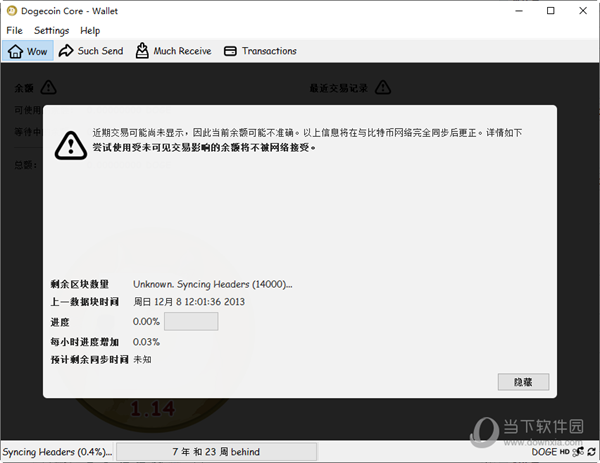Viewport: 600px width, 463px height.
Task: Click the '7 年 和 23 周 behind' progress bar
Action: pos(216,452)
